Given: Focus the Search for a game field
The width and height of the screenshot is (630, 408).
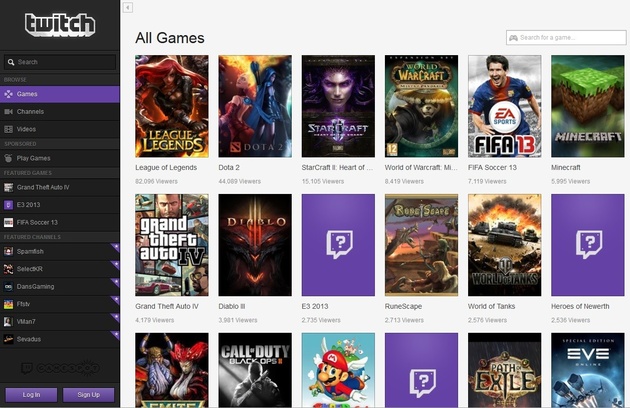Looking at the screenshot, I should coord(566,38).
